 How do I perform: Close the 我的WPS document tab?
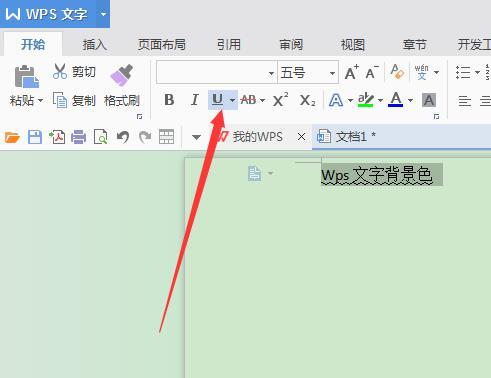[301, 137]
